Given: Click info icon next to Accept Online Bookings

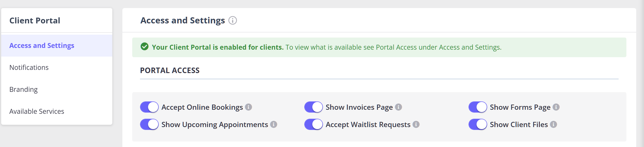Looking at the screenshot, I should tap(248, 107).
